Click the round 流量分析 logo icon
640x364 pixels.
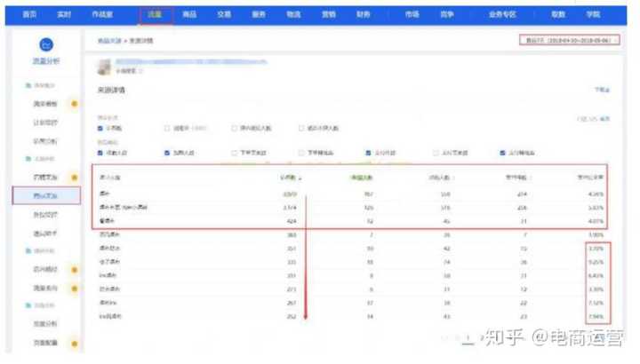tap(46, 44)
